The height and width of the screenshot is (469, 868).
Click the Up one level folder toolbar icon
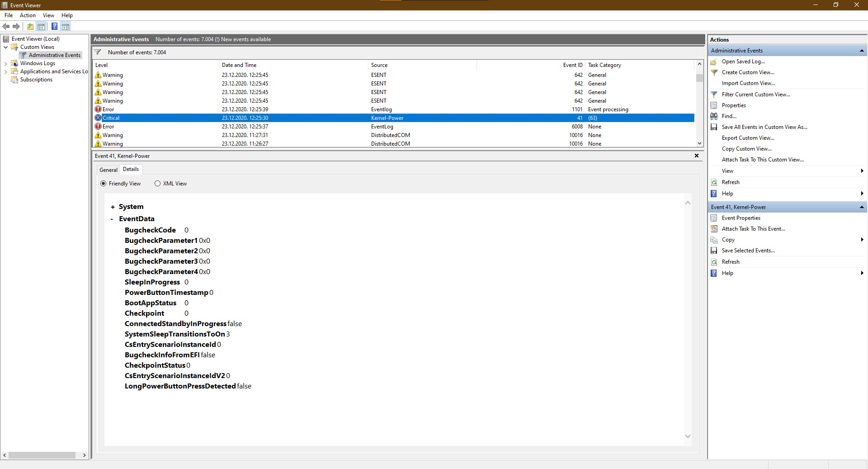click(30, 26)
